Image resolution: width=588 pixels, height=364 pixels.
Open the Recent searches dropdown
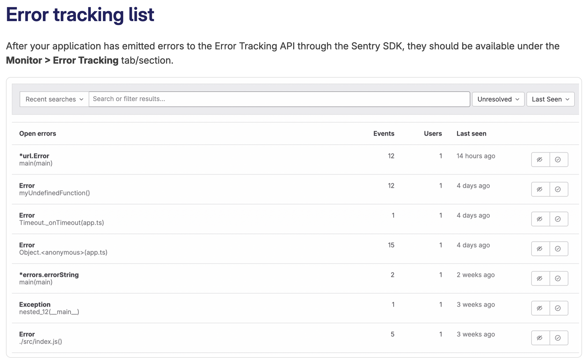point(54,99)
